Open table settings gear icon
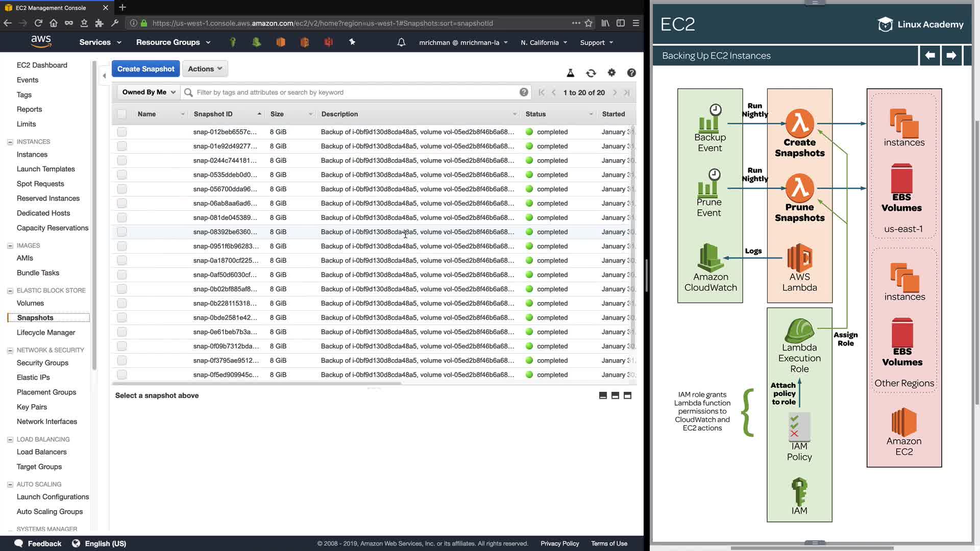This screenshot has width=980, height=551. (611, 73)
